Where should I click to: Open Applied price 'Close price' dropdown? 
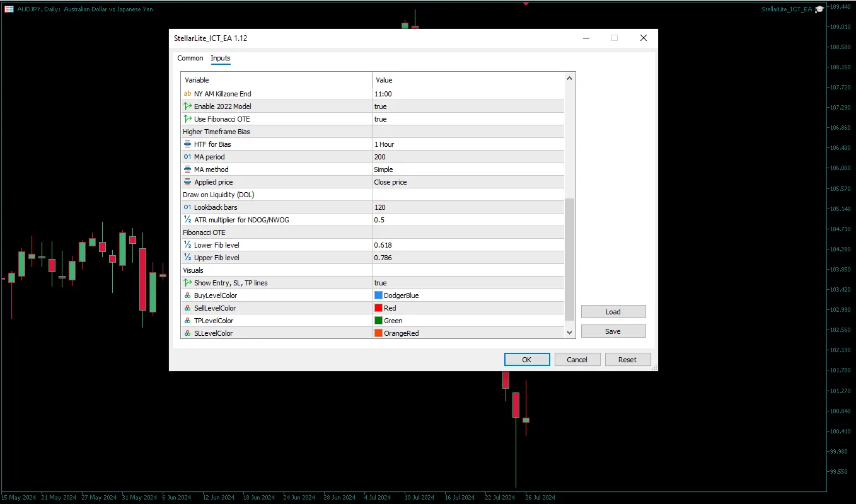[x=468, y=182]
